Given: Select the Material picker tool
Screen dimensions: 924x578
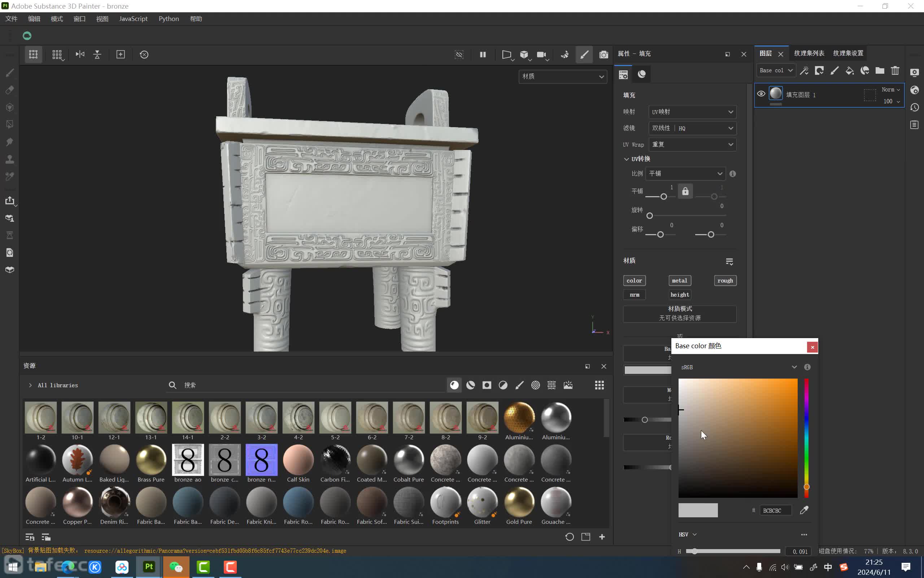Looking at the screenshot, I should pyautogui.click(x=10, y=176).
